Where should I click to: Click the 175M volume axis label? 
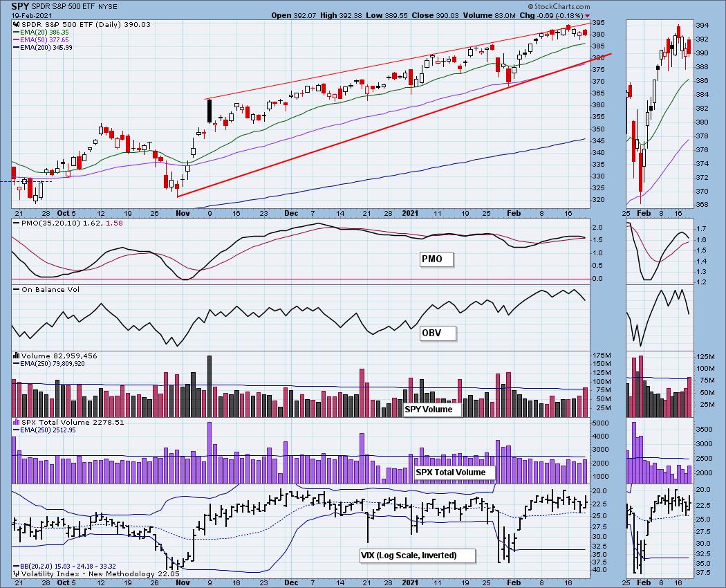602,356
